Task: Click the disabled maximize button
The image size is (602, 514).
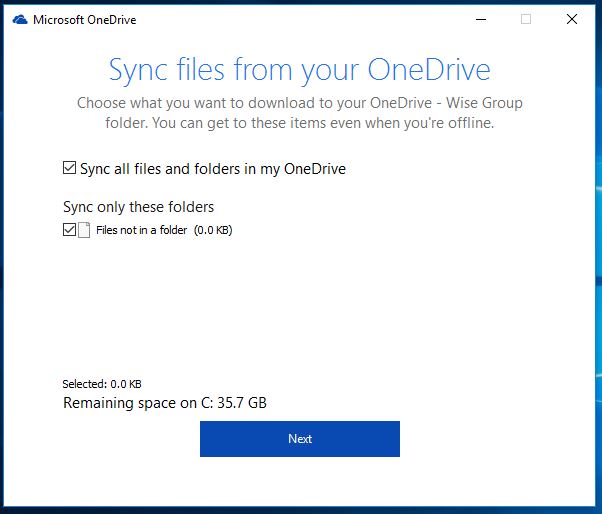Action: [x=526, y=19]
